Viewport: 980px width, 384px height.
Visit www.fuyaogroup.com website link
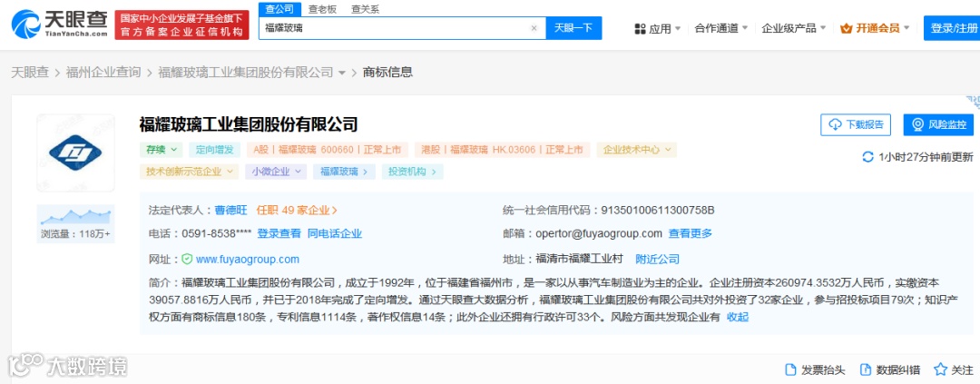(248, 259)
